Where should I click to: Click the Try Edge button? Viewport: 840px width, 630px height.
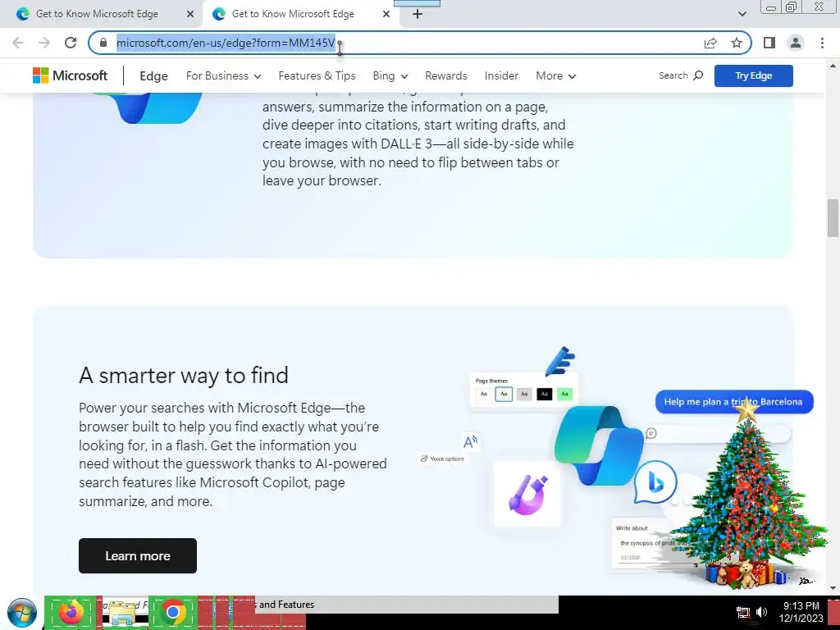click(x=753, y=75)
